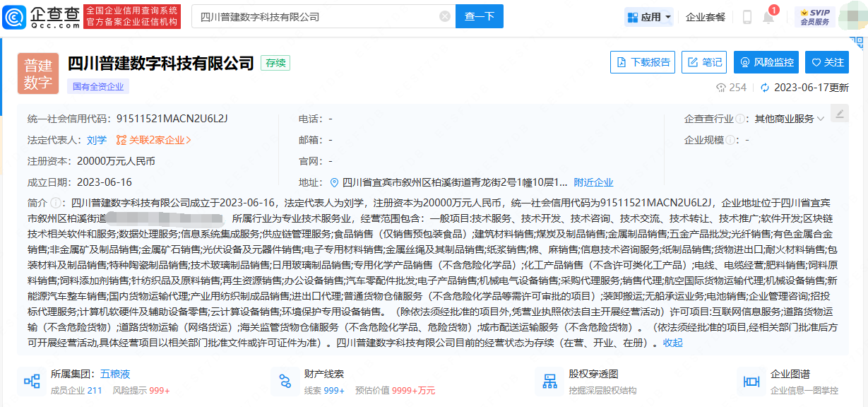Click the refresh icon beside 2023-06-17更新

click(764, 88)
